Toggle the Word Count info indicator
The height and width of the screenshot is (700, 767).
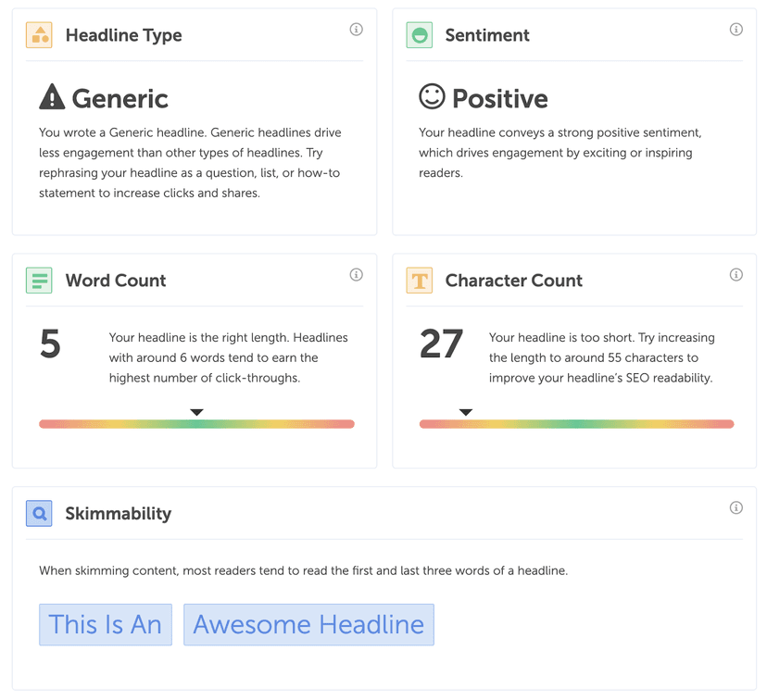tap(357, 274)
